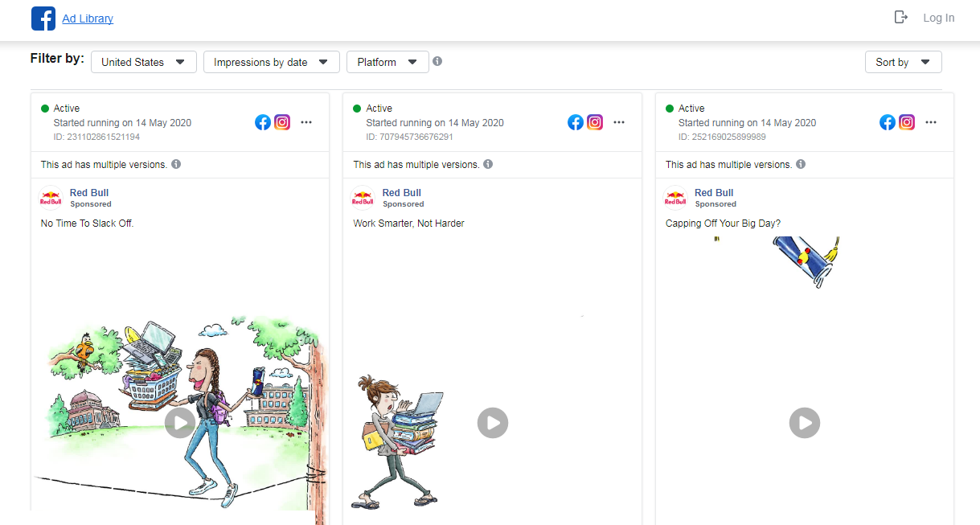Click "This ad has multiple versions." in second ad
The width and height of the screenshot is (980, 525).
416,164
